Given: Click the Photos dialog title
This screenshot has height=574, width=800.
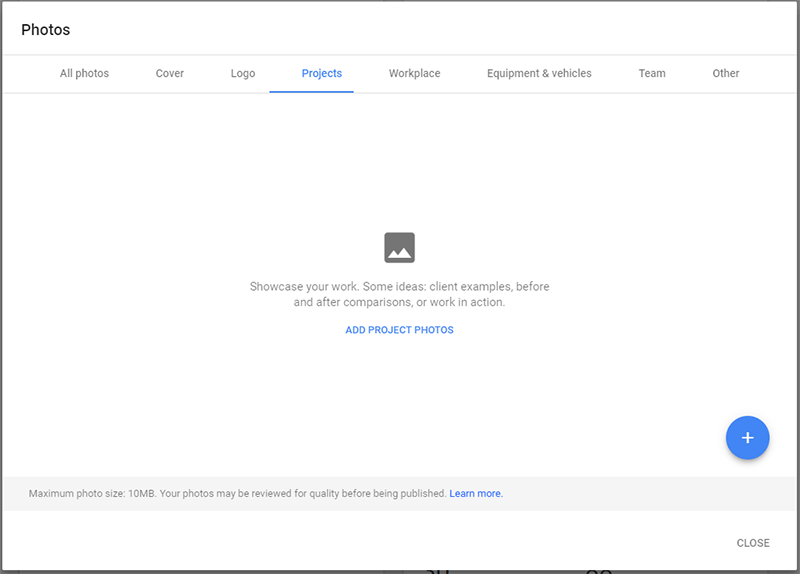Looking at the screenshot, I should (46, 30).
